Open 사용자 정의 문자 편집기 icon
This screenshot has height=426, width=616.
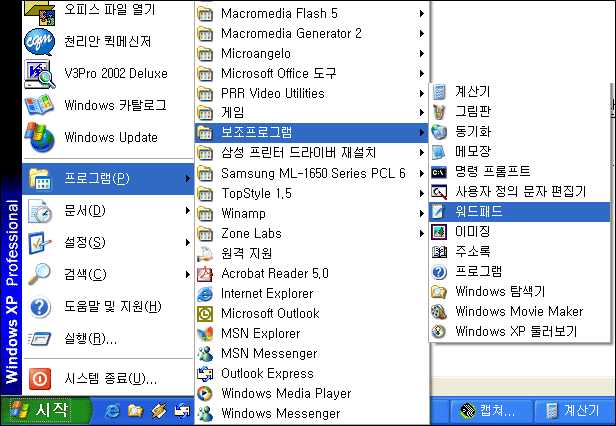(439, 192)
